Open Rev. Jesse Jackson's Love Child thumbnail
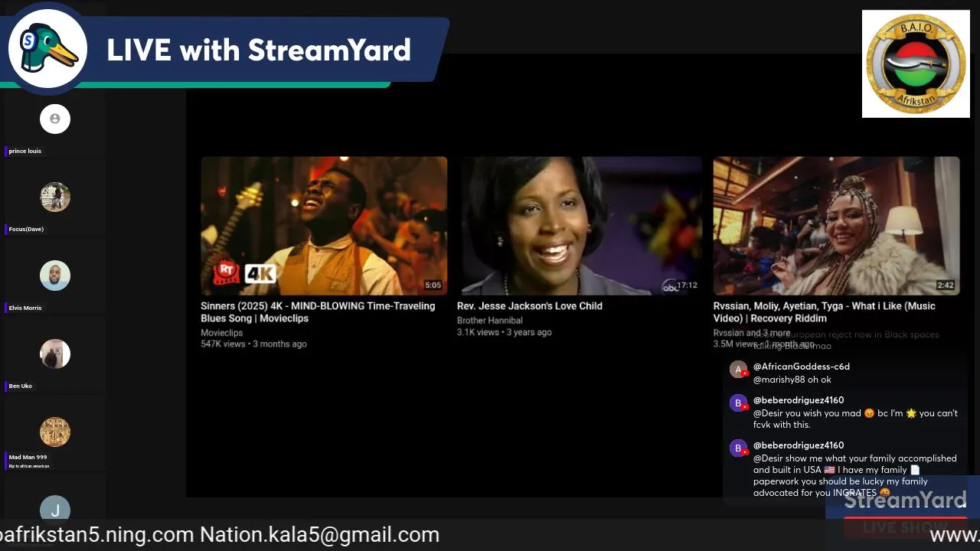Viewport: 980px width, 551px height. tap(580, 226)
